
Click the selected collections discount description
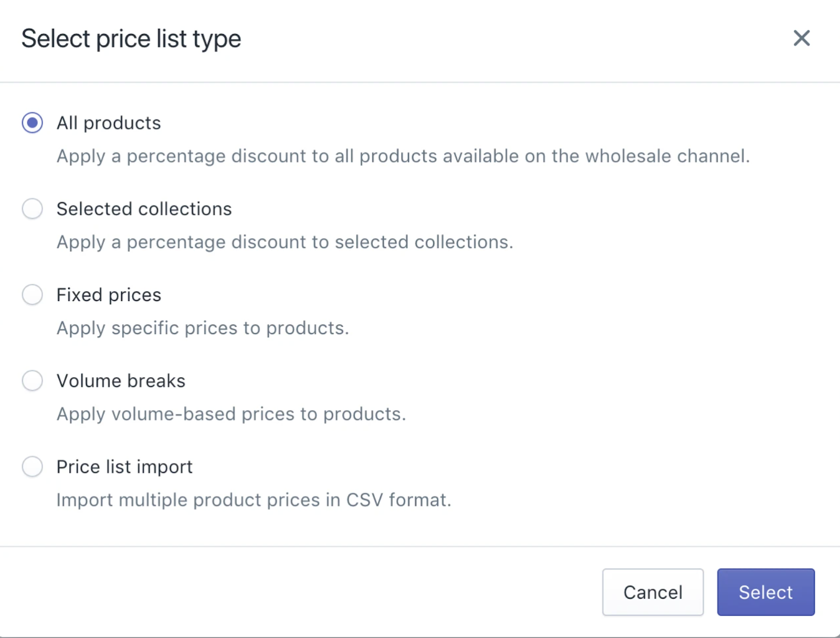tap(285, 242)
